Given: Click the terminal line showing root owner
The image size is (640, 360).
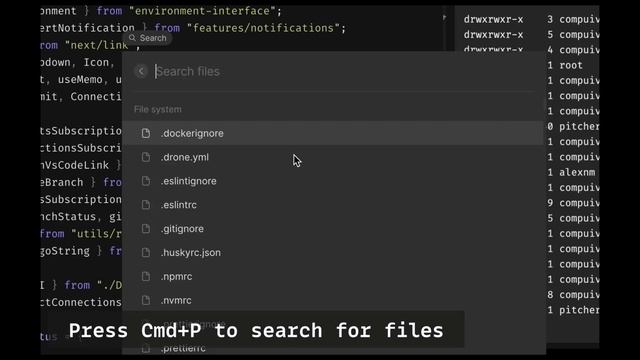Looking at the screenshot, I should click(x=565, y=65).
